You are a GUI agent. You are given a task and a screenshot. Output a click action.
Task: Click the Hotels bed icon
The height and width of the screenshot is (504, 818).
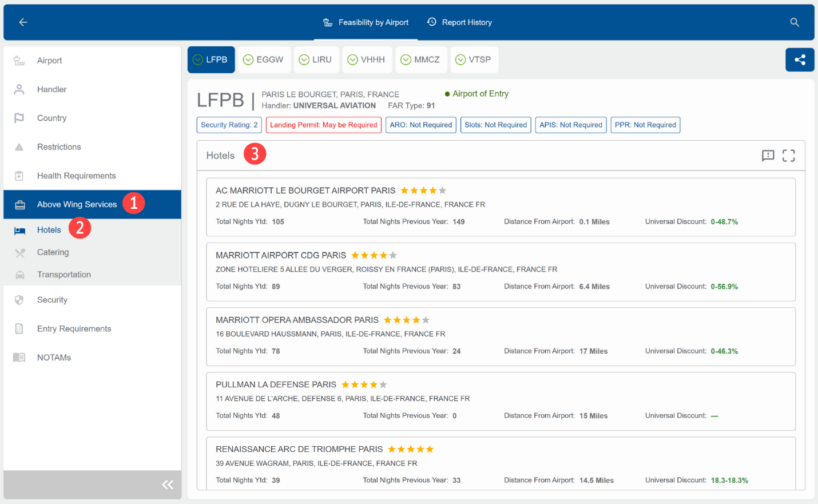(20, 231)
